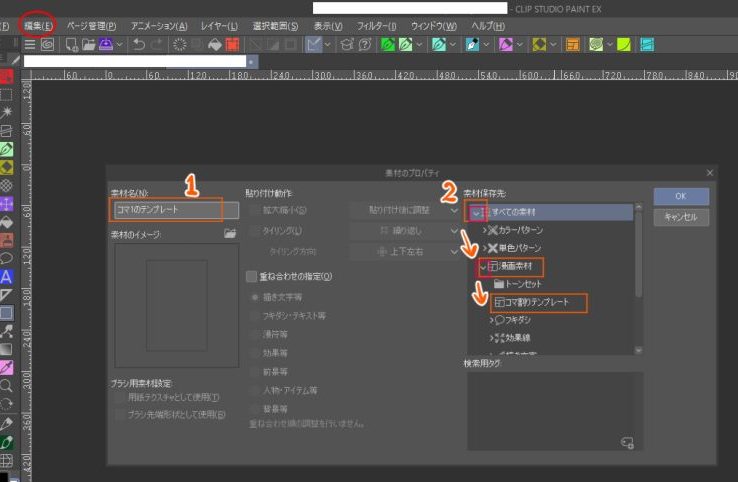The width and height of the screenshot is (738, 482).
Task: Select the フキダシ・テキスト等 radio button
Action: point(255,316)
